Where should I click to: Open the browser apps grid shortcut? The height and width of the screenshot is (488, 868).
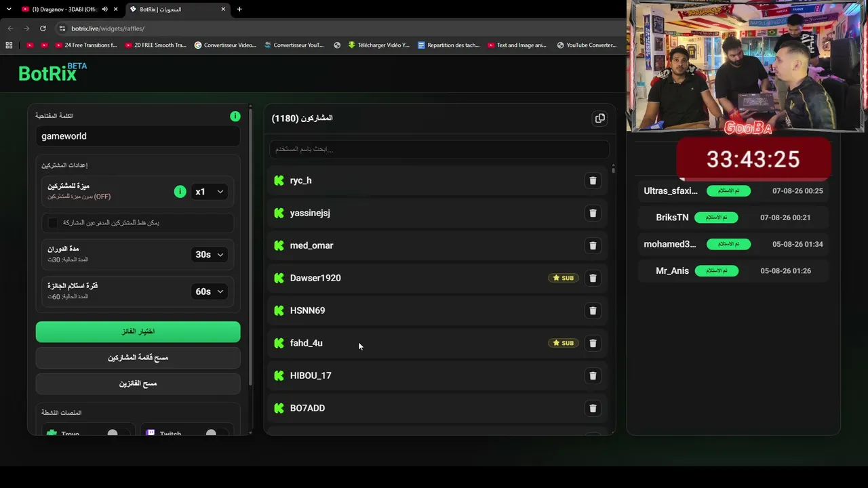click(x=9, y=45)
